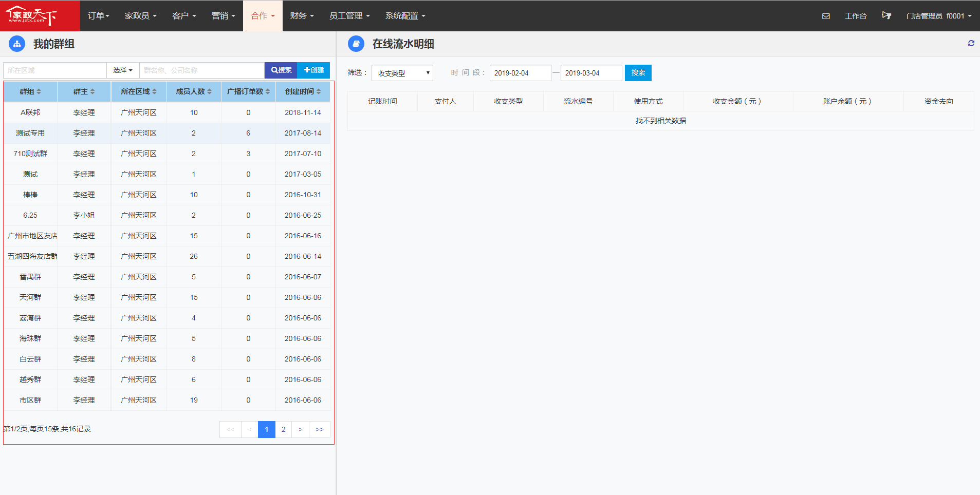Viewport: 980px width, 495px height.
Task: Select the 白云群 group row
Action: (x=167, y=359)
